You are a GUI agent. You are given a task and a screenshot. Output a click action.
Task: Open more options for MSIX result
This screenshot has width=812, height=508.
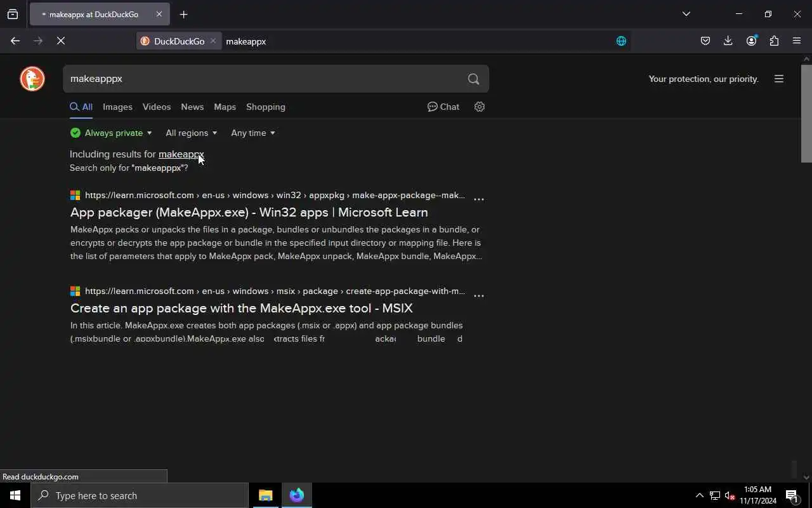tap(479, 295)
